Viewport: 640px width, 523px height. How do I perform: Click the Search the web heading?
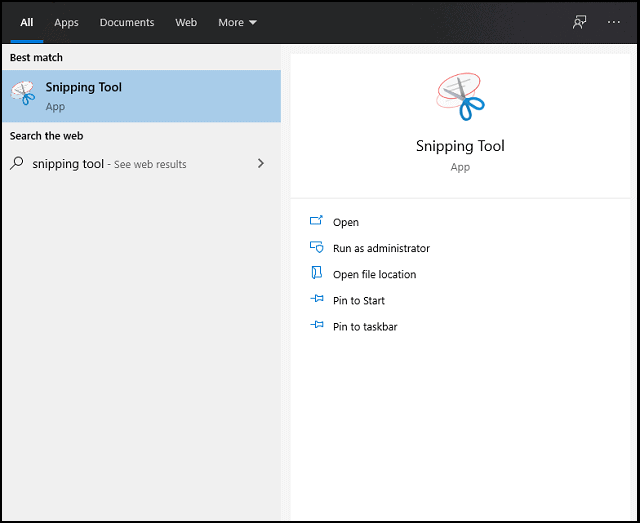[x=47, y=136]
